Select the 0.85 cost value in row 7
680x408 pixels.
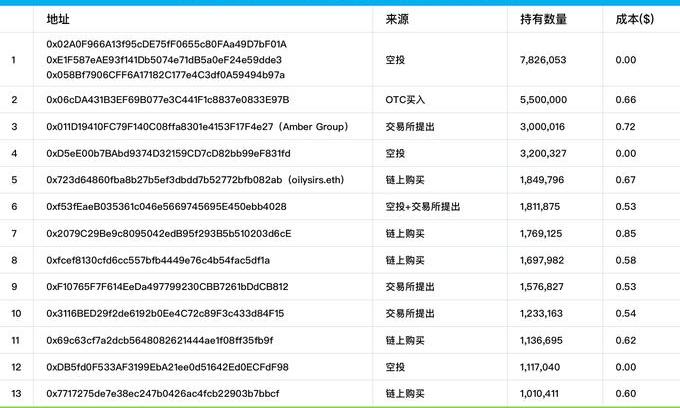(x=626, y=234)
